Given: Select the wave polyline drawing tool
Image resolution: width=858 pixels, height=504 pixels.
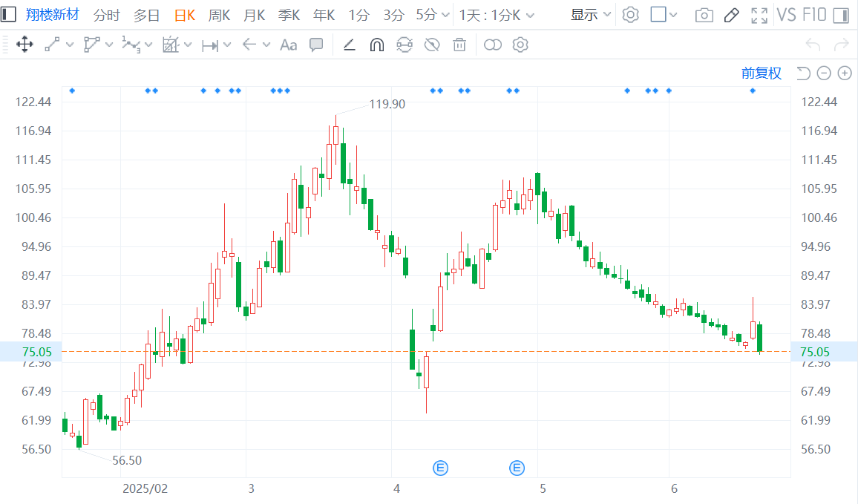Looking at the screenshot, I should 131,45.
